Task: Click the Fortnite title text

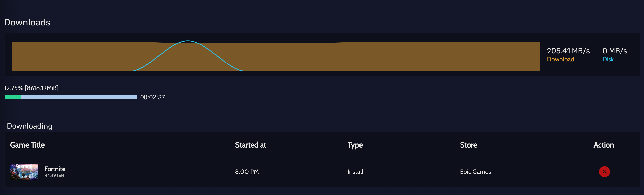Action: click(x=55, y=169)
